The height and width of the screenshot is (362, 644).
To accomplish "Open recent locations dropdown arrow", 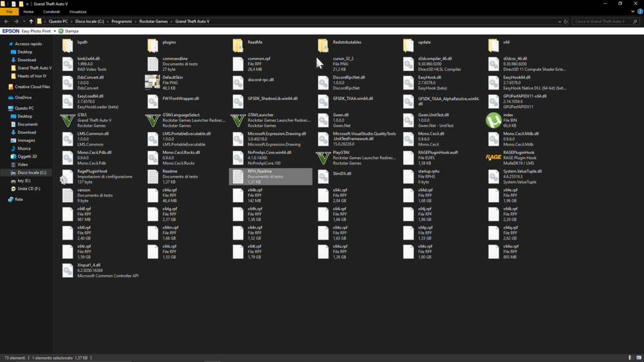I will pyautogui.click(x=24, y=21).
